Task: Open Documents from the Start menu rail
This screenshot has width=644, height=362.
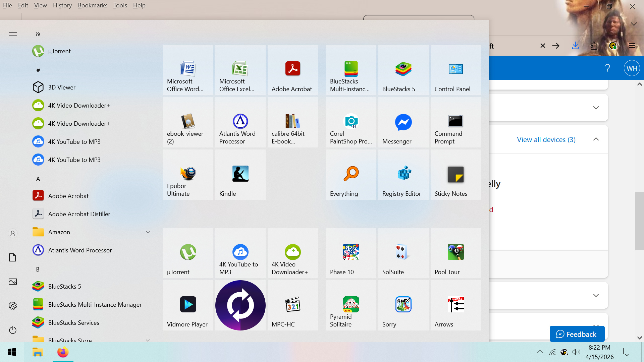Action: click(13, 257)
